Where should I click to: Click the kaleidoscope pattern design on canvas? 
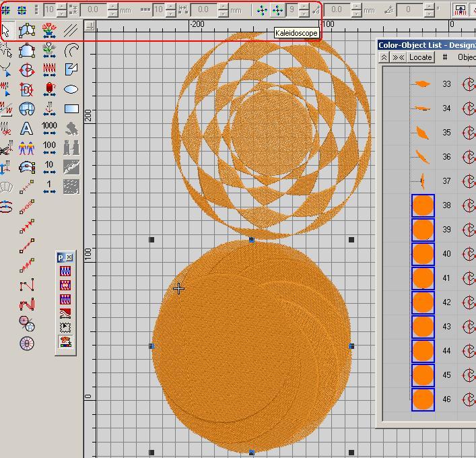271,135
